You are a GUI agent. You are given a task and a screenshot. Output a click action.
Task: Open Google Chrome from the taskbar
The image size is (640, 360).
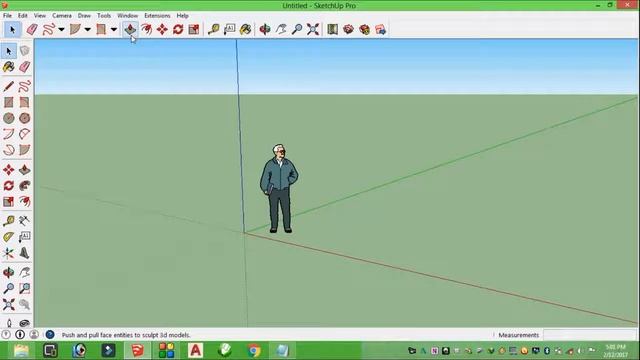point(253,350)
